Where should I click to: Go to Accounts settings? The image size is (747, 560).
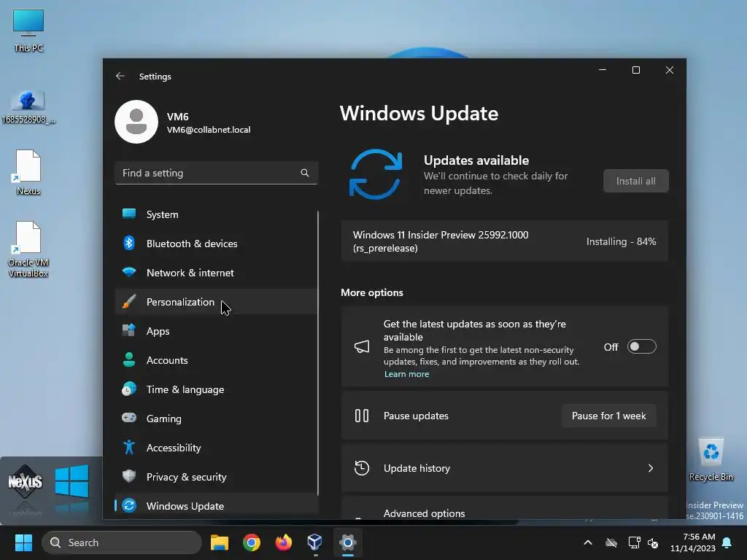coord(216,360)
